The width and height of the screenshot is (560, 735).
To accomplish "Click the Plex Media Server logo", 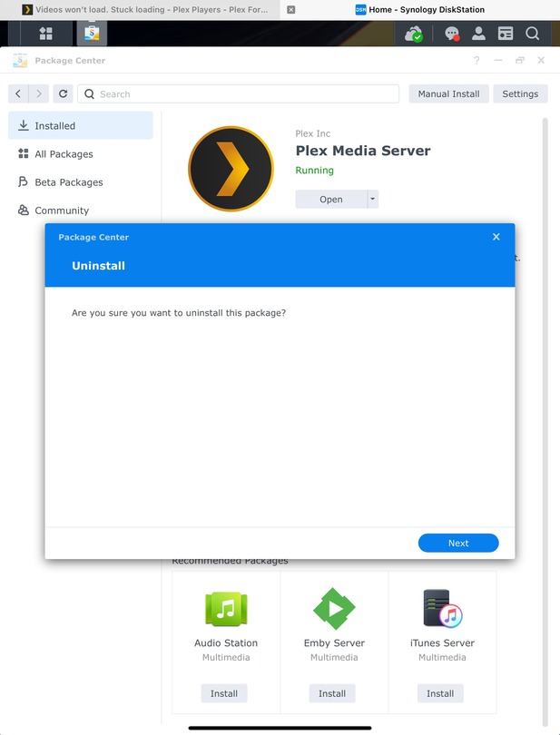I will click(231, 169).
